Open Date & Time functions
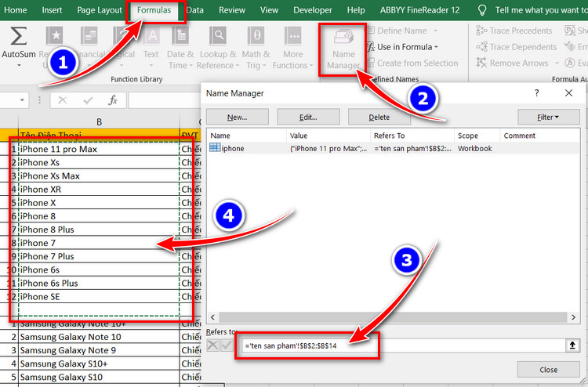This screenshot has width=588, height=387. [180, 36]
